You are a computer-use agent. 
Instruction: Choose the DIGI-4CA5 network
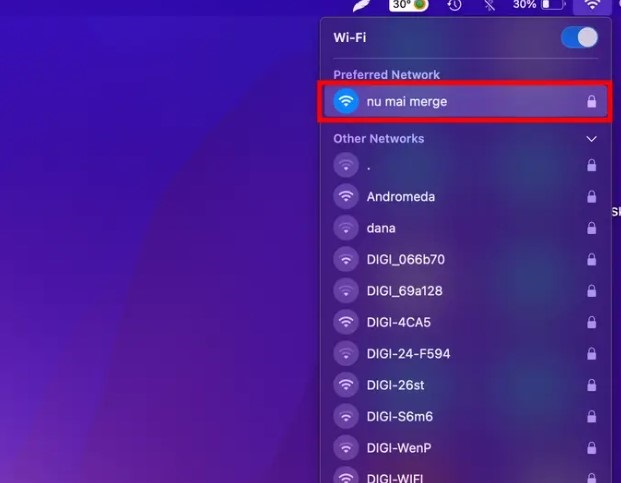coord(465,322)
